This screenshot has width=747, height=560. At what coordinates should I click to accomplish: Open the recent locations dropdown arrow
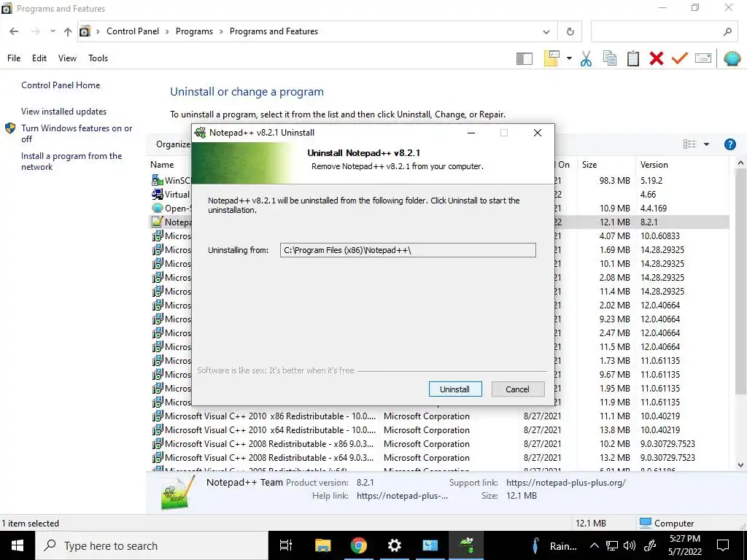(x=53, y=31)
